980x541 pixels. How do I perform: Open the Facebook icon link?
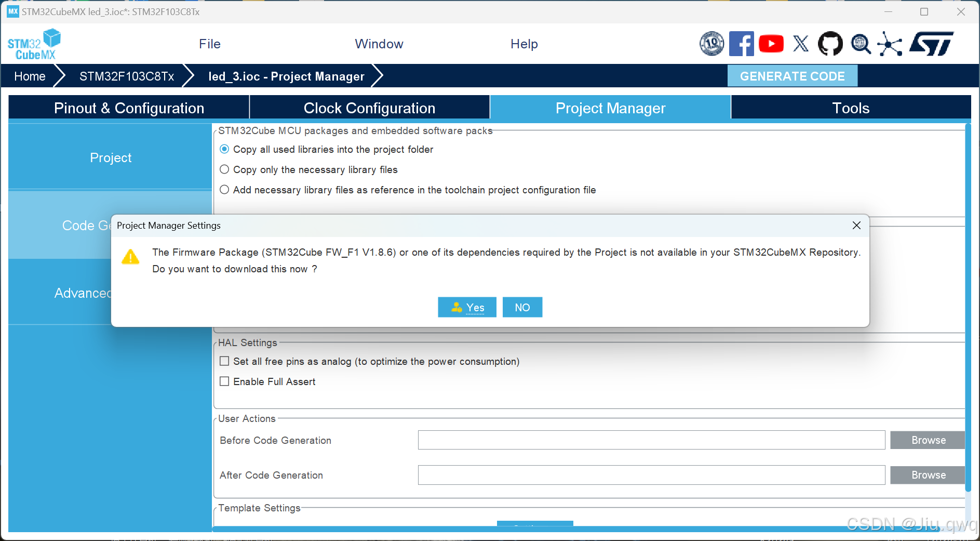point(742,44)
